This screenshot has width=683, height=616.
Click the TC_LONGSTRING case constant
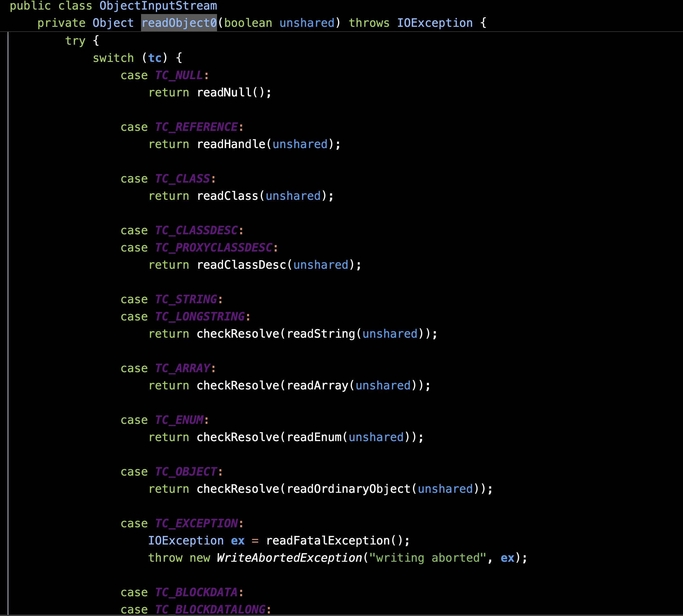200,317
